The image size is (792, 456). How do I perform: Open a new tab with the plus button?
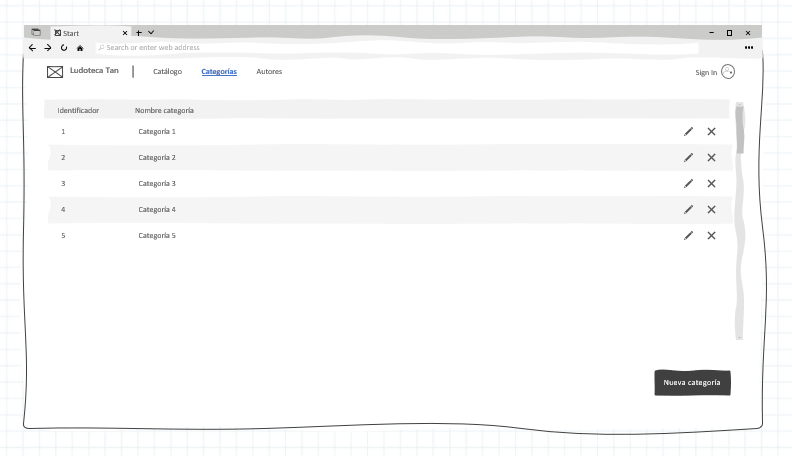click(x=139, y=33)
